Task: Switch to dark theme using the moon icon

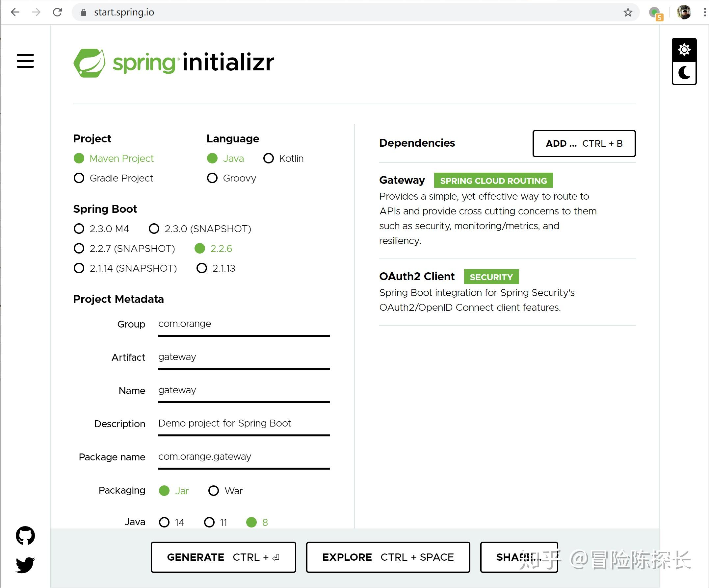Action: pos(684,72)
